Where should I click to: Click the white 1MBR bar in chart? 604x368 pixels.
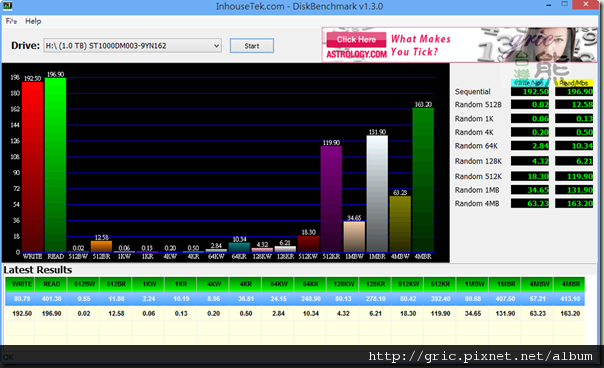tap(377, 194)
